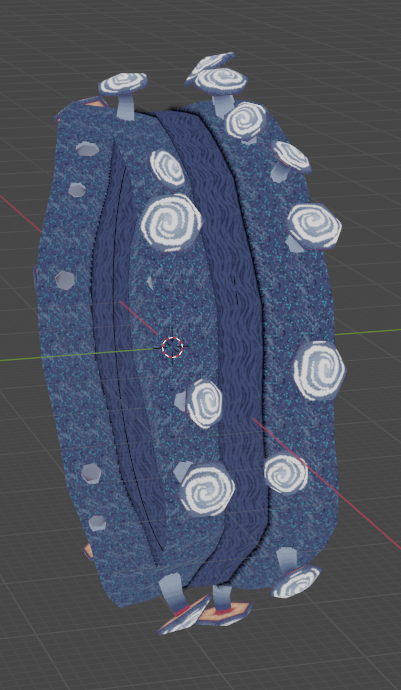Select the spiral mushroom cap just below the 3D cursor
Image resolution: width=401 pixels, height=690 pixels.
point(204,403)
